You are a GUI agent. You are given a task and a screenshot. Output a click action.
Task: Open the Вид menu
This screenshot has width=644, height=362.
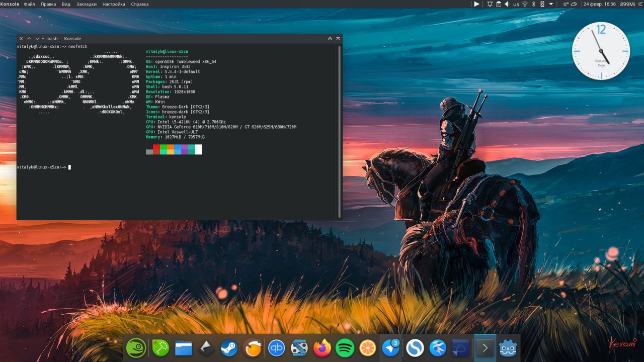pyautogui.click(x=66, y=4)
